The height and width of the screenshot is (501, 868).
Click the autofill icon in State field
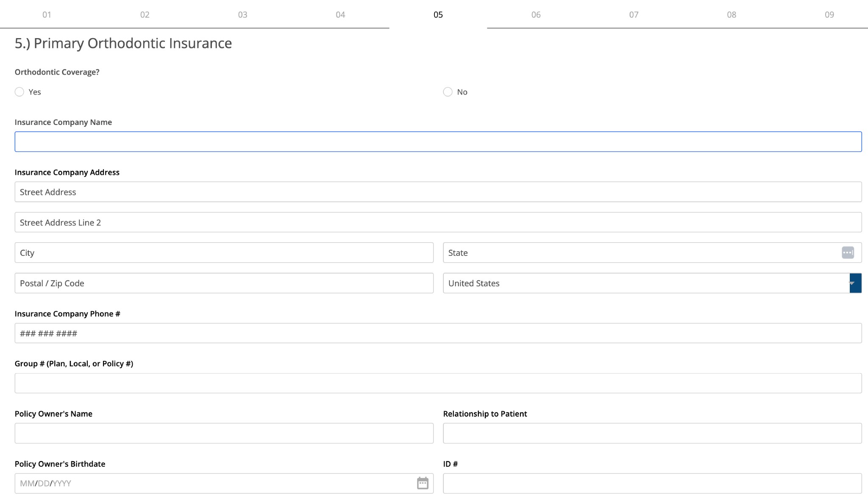coord(848,253)
